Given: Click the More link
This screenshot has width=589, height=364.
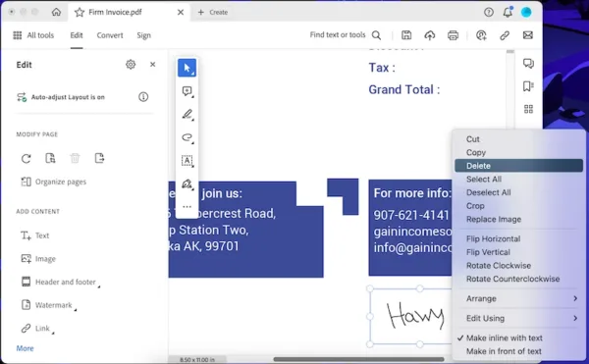Looking at the screenshot, I should click(25, 348).
